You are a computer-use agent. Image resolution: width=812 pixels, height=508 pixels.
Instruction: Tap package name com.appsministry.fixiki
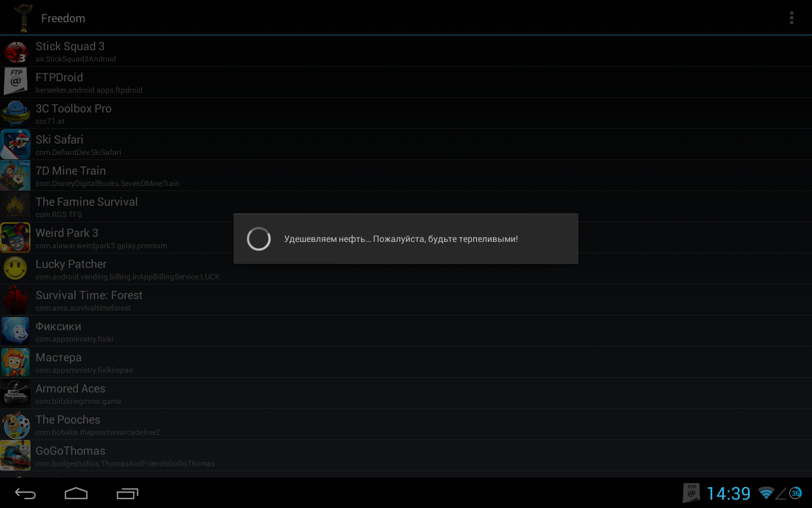point(75,339)
